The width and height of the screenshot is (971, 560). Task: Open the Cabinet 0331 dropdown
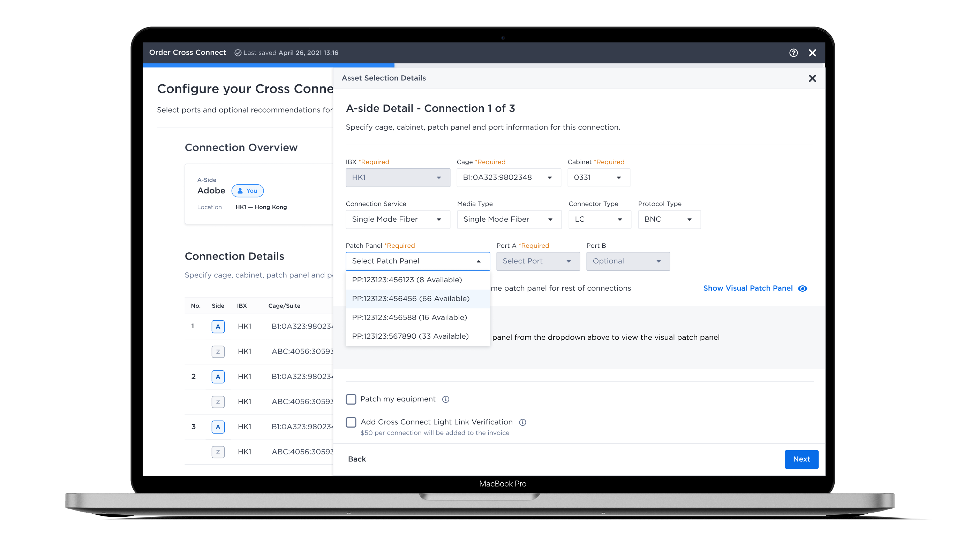[x=599, y=178]
